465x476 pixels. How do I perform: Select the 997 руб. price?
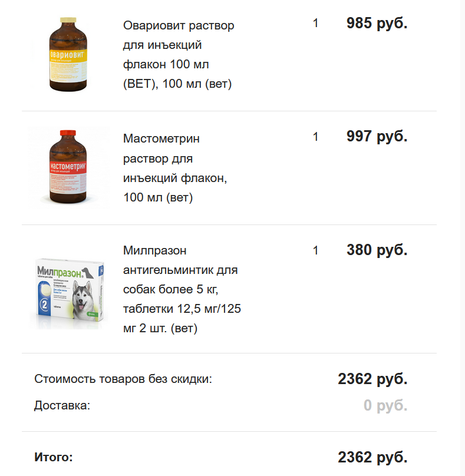click(377, 137)
